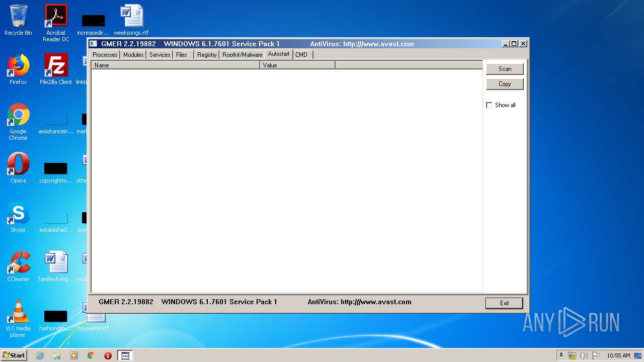Open Opera browser desktop shortcut
The width and height of the screenshot is (644, 362).
[x=18, y=168]
